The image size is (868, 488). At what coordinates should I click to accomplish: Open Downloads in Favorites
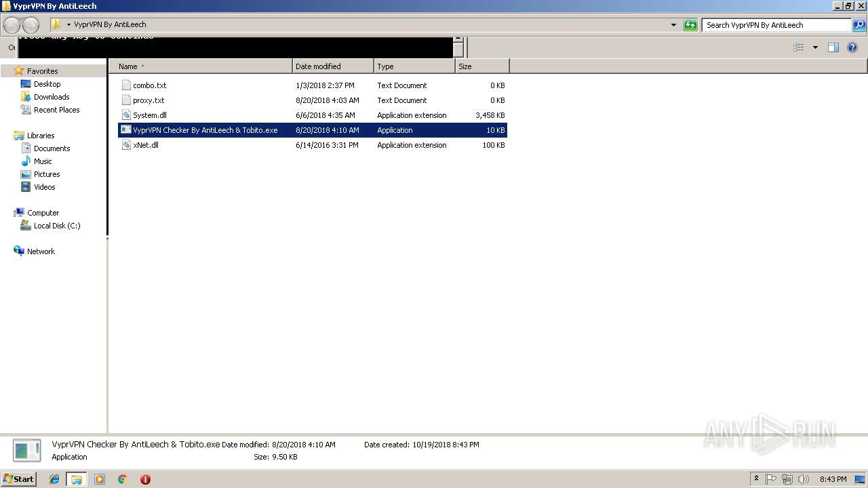[52, 97]
